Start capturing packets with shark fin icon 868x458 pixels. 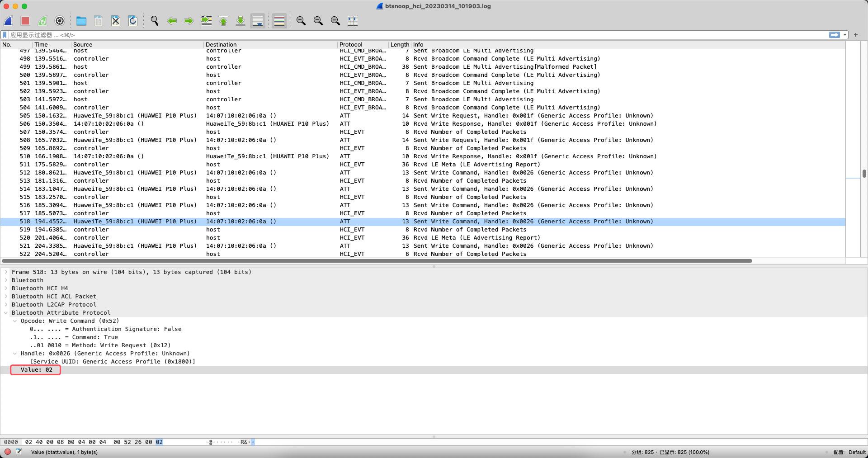[9, 21]
